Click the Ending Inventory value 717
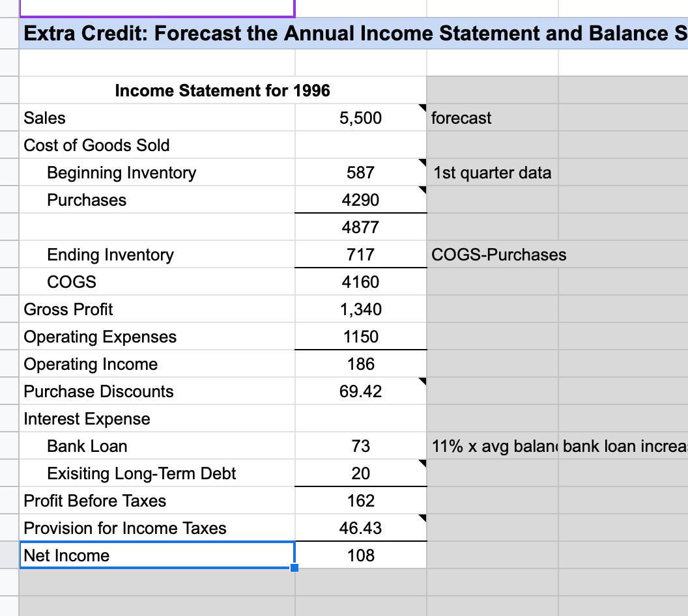688x616 pixels. click(x=361, y=255)
